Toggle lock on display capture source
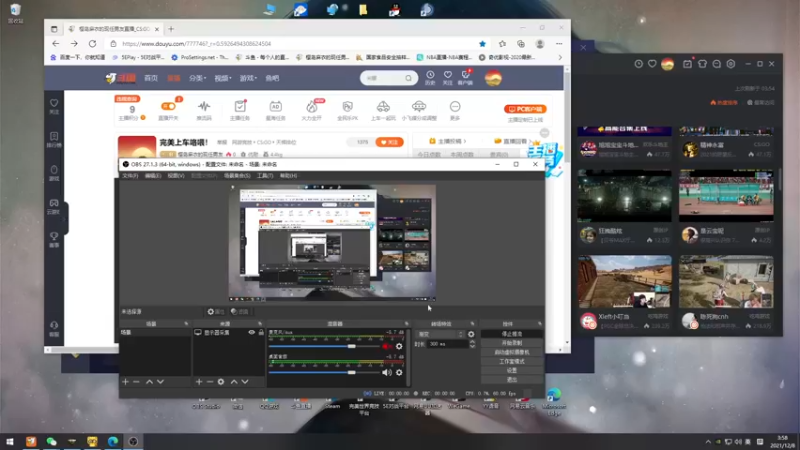The height and width of the screenshot is (450, 800). [261, 332]
